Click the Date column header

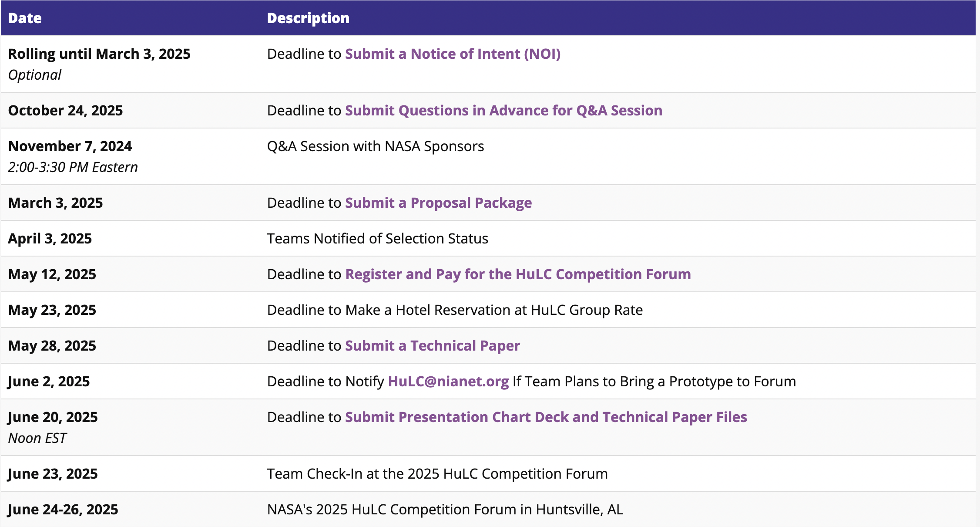tap(25, 18)
